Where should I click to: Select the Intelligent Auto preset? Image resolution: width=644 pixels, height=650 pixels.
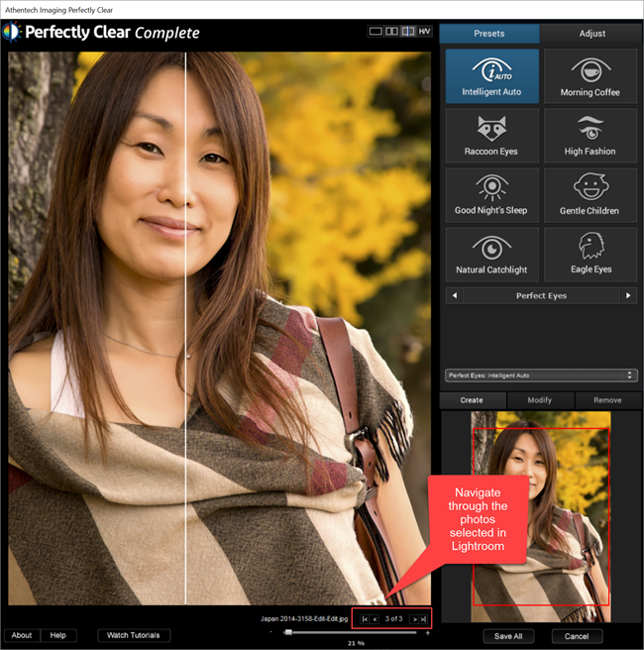491,76
